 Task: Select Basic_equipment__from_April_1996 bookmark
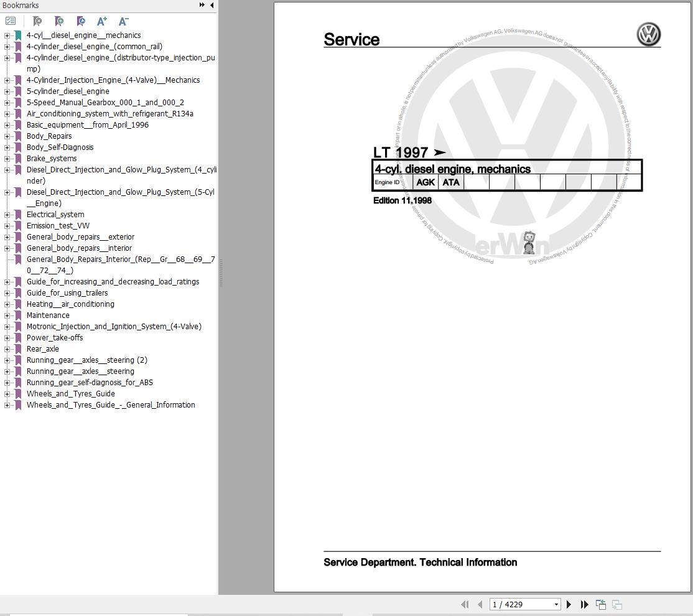click(88, 125)
